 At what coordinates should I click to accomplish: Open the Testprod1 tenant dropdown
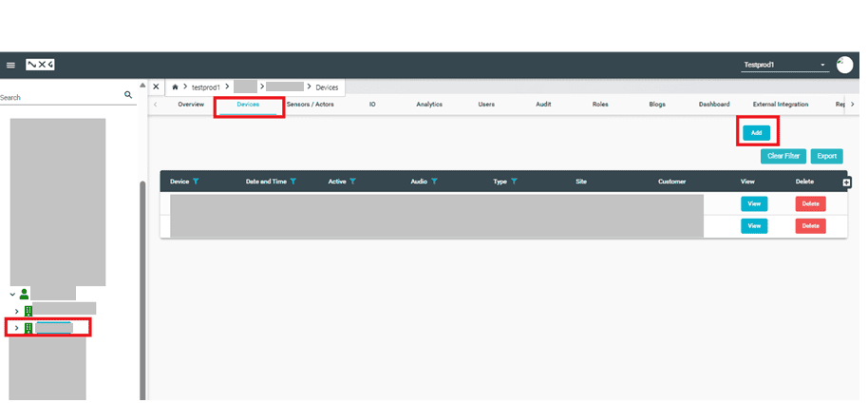coord(784,66)
